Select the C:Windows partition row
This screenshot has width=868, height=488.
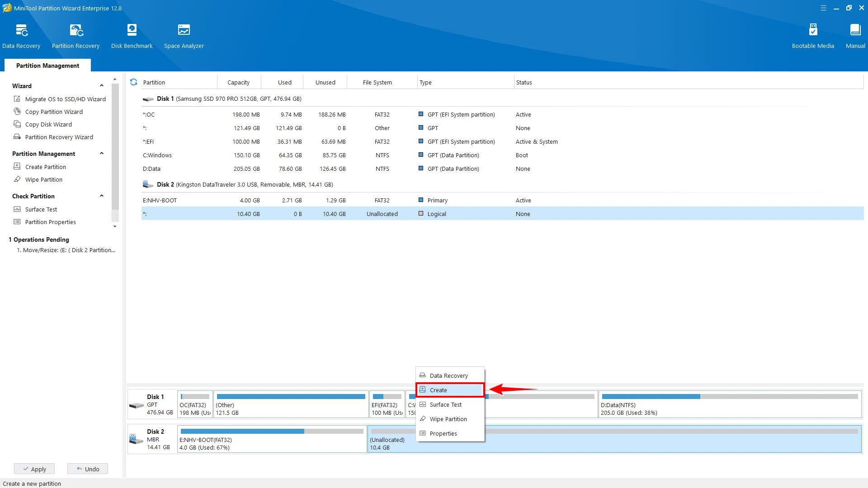(x=502, y=155)
